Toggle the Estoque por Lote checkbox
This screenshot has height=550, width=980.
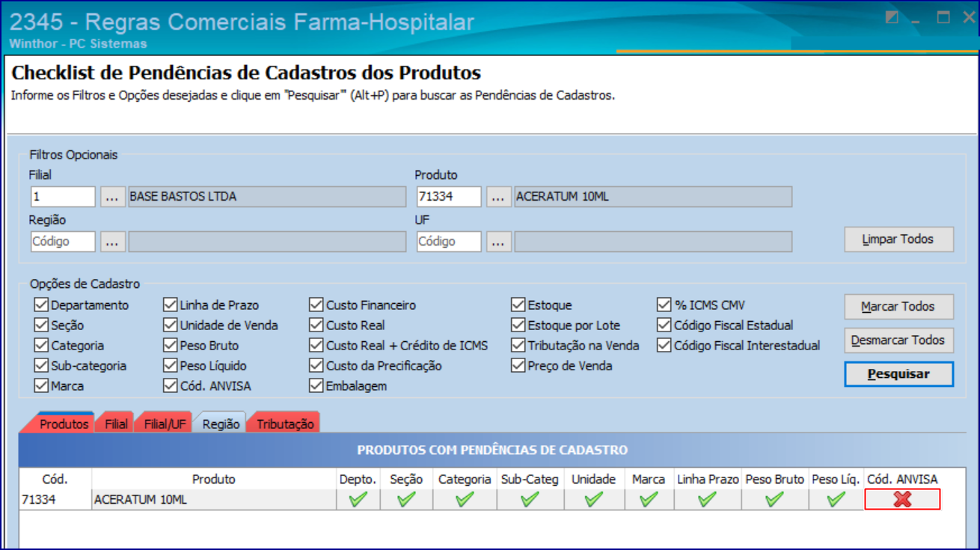(x=518, y=326)
